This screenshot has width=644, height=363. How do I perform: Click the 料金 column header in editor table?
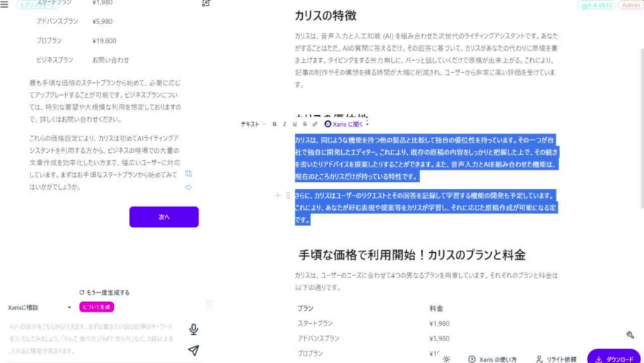point(436,309)
